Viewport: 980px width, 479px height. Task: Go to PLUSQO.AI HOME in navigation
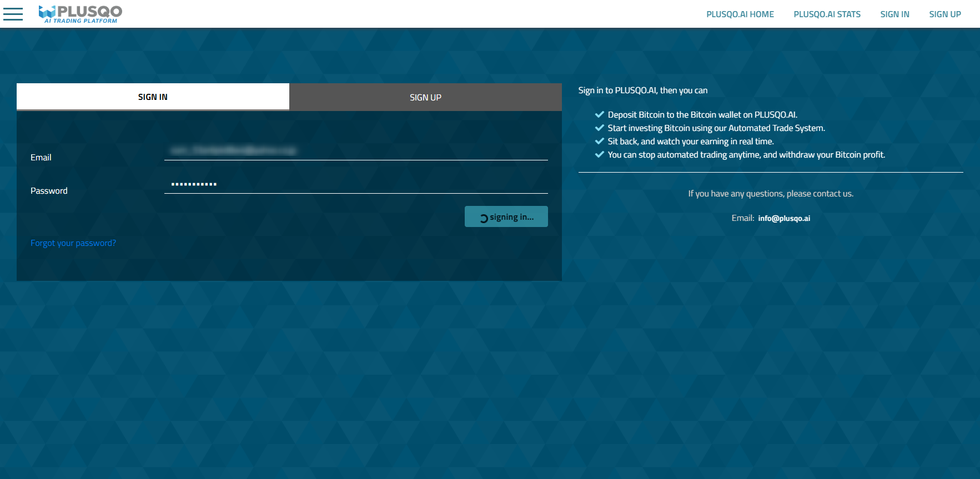[740, 14]
